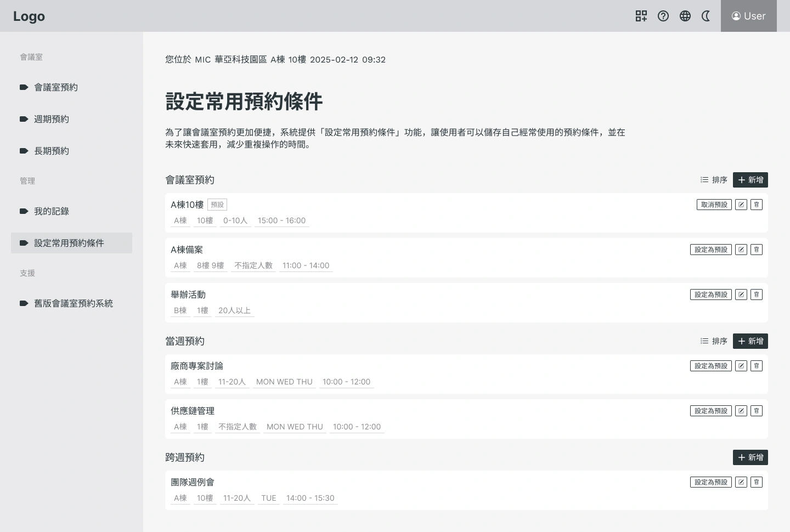Open the apps grid icon in header
The width and height of the screenshot is (790, 532).
click(x=641, y=16)
